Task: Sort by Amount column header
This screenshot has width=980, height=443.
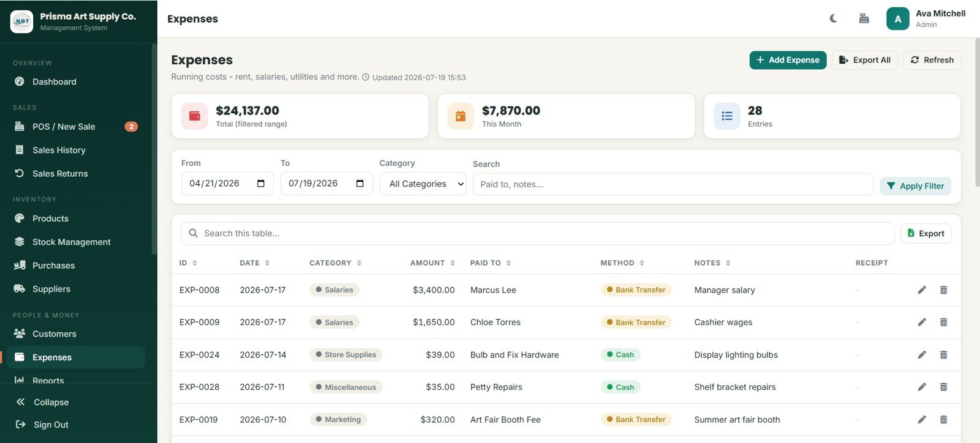Action: pos(432,263)
